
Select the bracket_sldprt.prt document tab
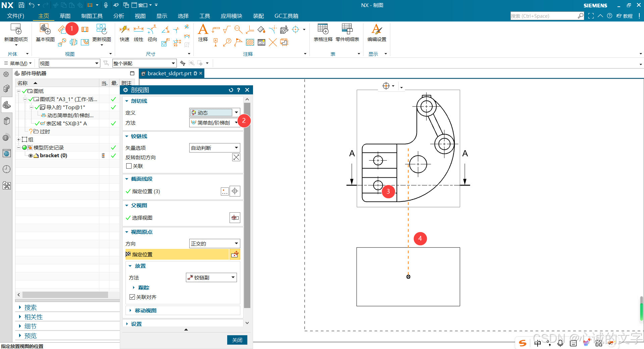click(x=169, y=73)
